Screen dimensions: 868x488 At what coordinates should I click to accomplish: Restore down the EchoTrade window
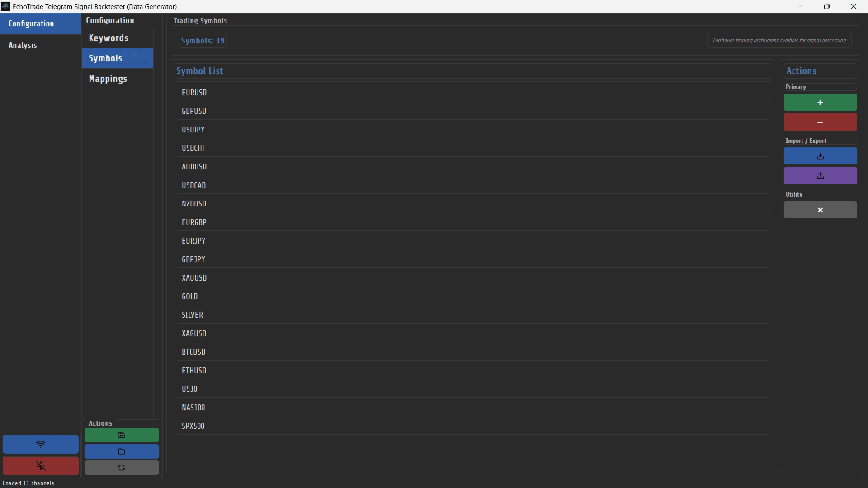pos(826,6)
